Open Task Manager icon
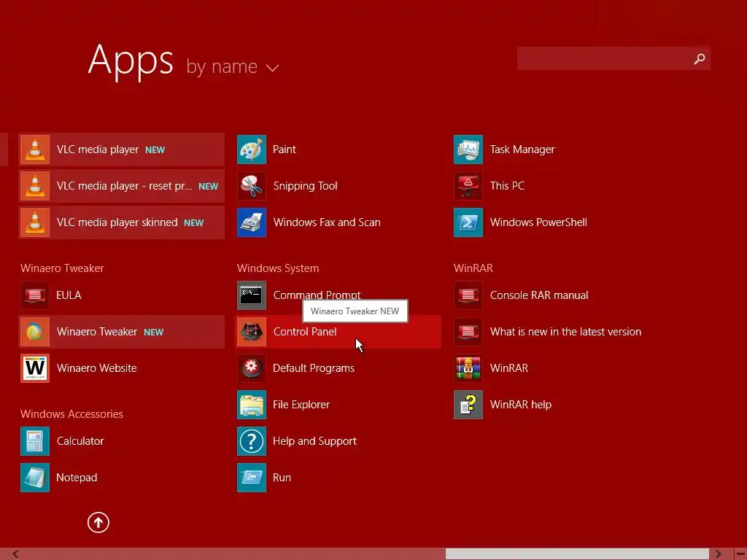 [x=468, y=149]
